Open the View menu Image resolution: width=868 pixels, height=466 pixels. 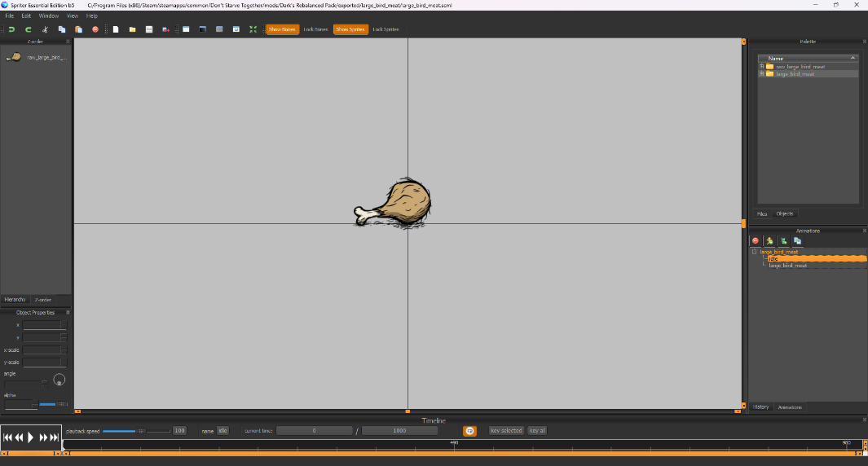pos(73,16)
